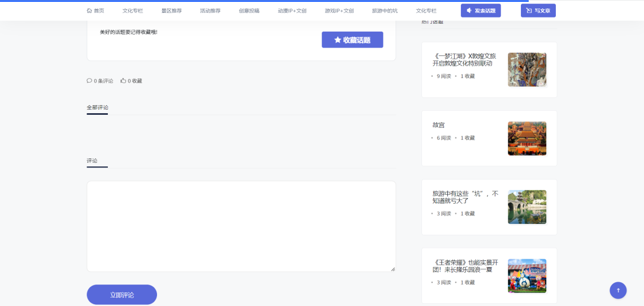This screenshot has height=306, width=644.
Task: Click 6 阅读 under 故宫 topic
Action: tap(443, 138)
